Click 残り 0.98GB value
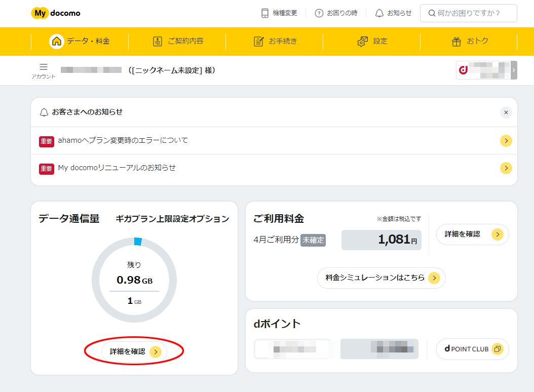Screen dimensions: 534x392 tap(134, 280)
